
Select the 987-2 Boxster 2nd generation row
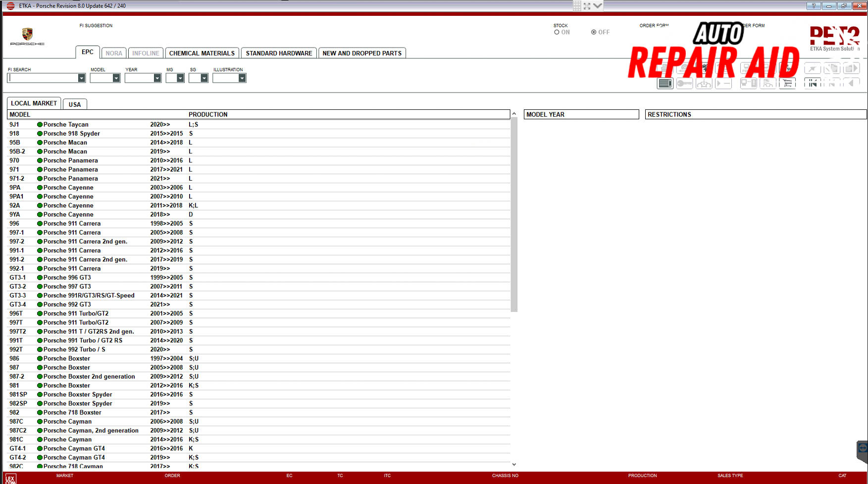[258, 377]
